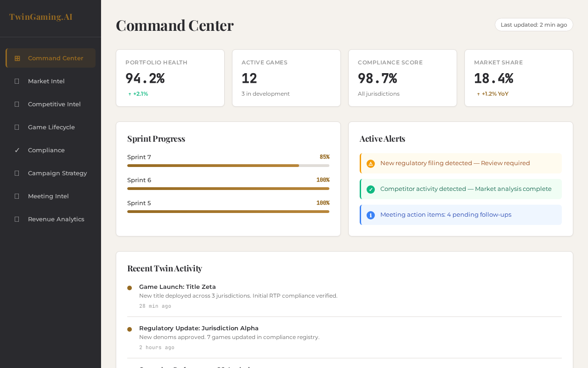Select the Active Games metric card
The image size is (588, 368).
tap(286, 78)
